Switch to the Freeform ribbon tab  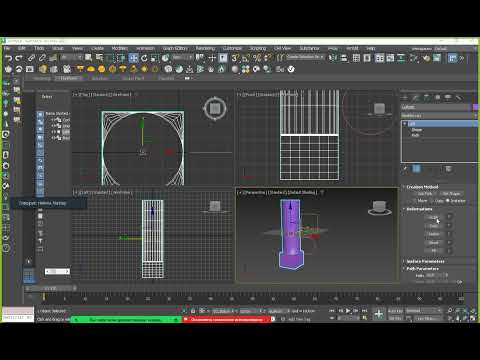click(x=69, y=78)
